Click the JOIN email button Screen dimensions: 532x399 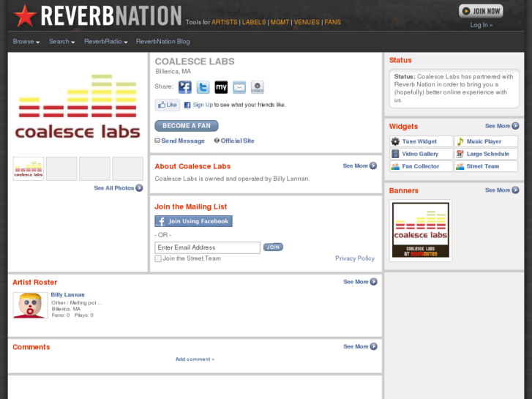tap(273, 247)
